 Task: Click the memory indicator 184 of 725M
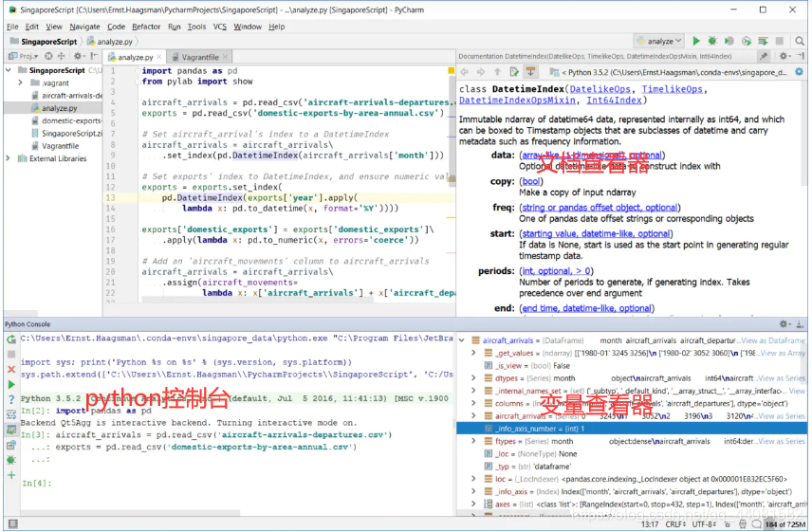[785, 523]
